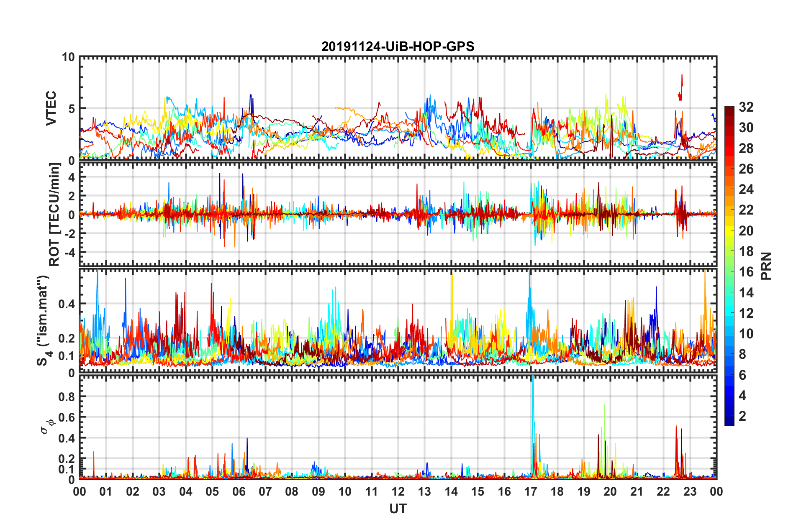Click inside the S4 plot panel
The image size is (796, 532).
[x=398, y=320]
